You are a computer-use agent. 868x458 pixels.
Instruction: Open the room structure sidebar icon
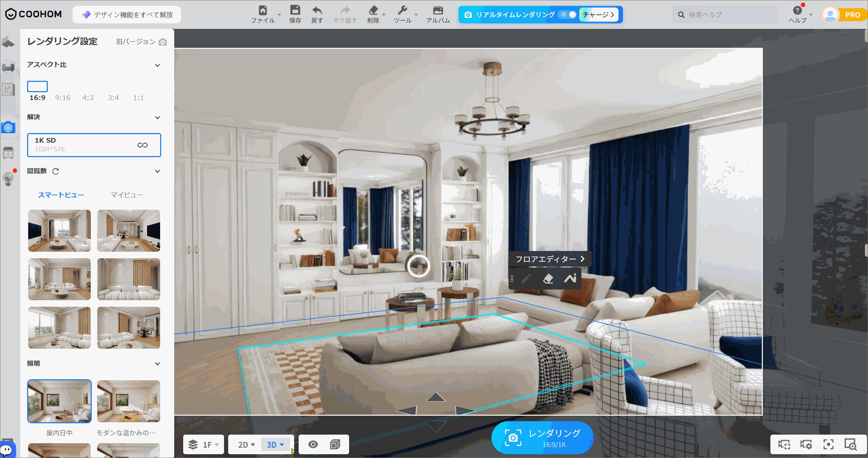point(8,42)
